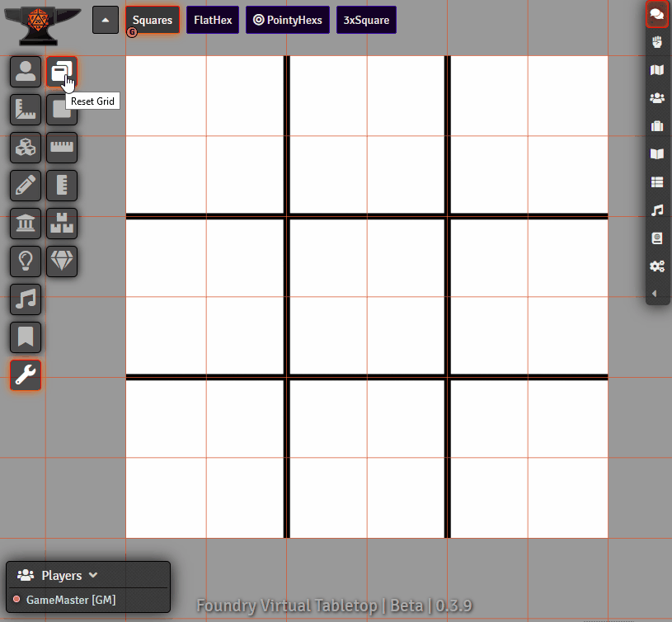This screenshot has width=672, height=622.
Task: Collapse the right sidebar with the arrow
Action: pyautogui.click(x=655, y=294)
